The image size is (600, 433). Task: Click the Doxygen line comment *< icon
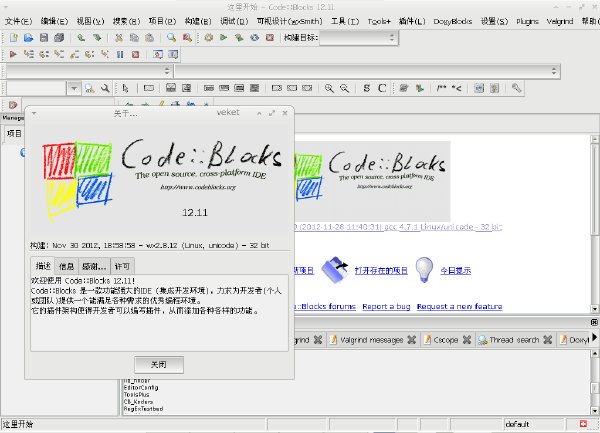[x=457, y=88]
